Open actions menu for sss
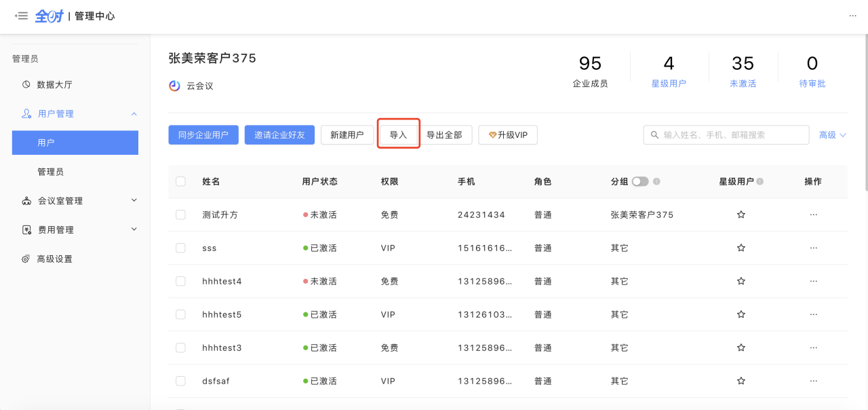This screenshot has width=868, height=410. pos(813,248)
